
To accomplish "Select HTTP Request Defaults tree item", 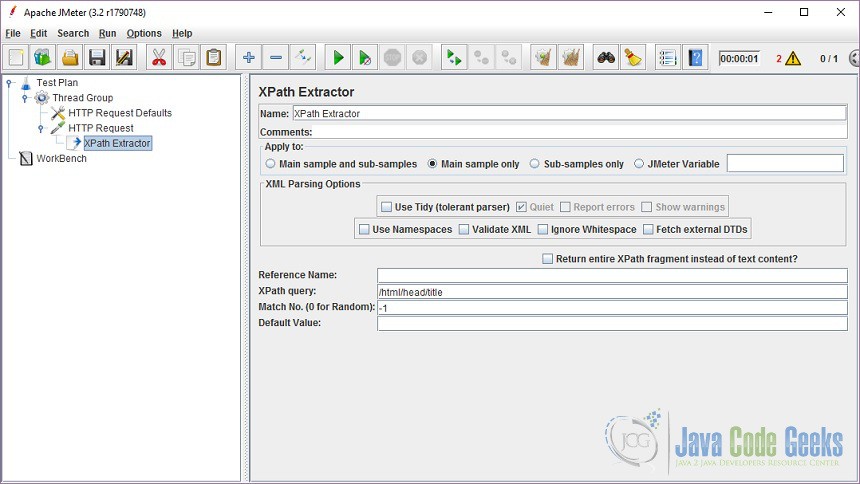I will coord(120,112).
